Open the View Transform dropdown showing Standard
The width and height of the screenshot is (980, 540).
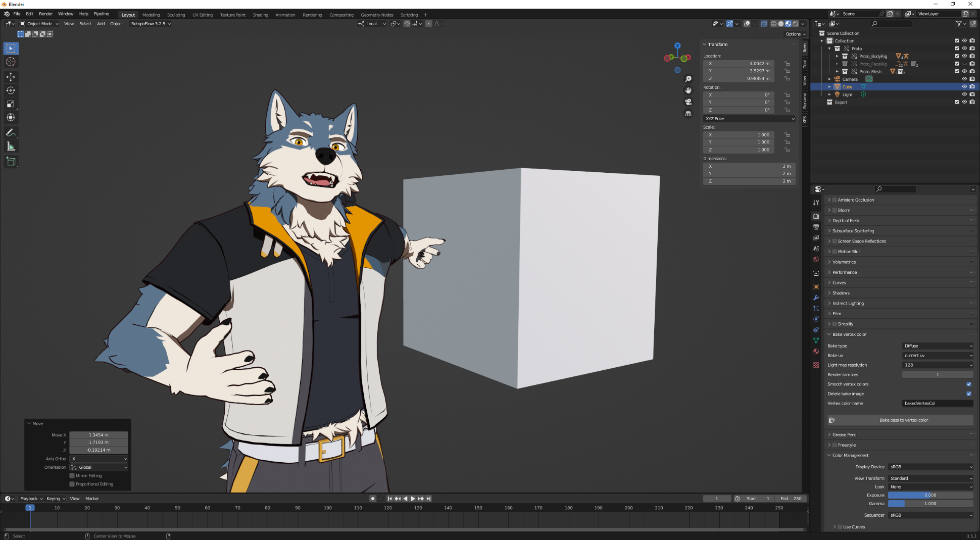(x=931, y=478)
